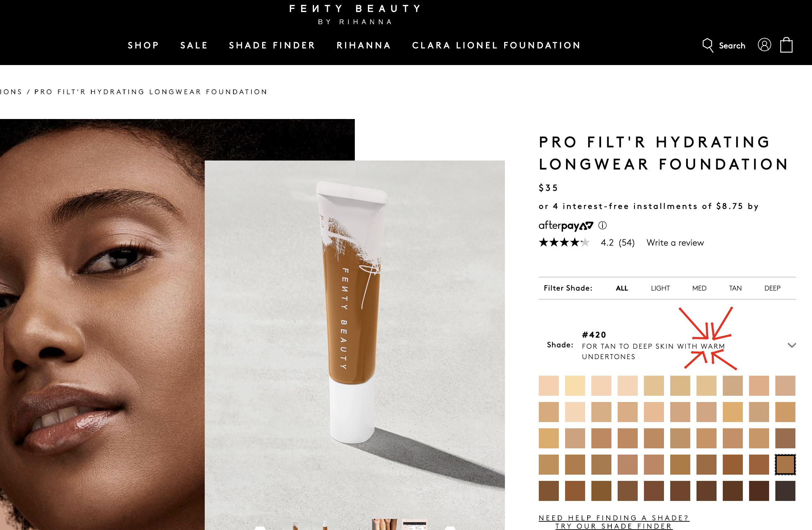The image size is (812, 530).
Task: Open Try Our Shade Finder link
Action: click(614, 526)
